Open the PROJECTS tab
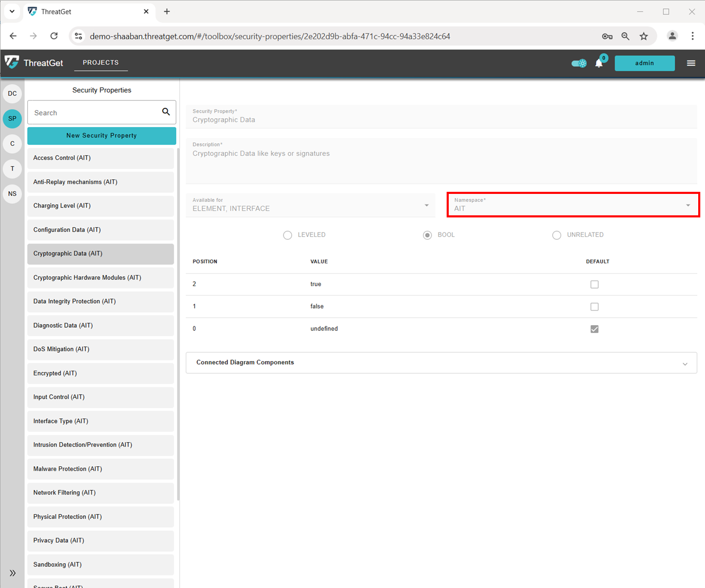The height and width of the screenshot is (588, 705). click(x=100, y=62)
